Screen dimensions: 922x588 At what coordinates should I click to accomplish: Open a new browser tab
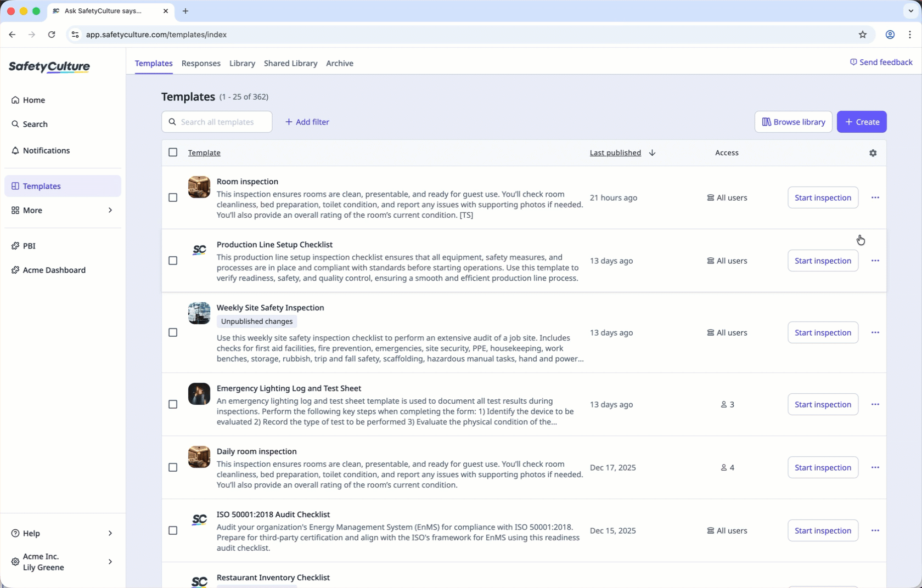(x=185, y=11)
